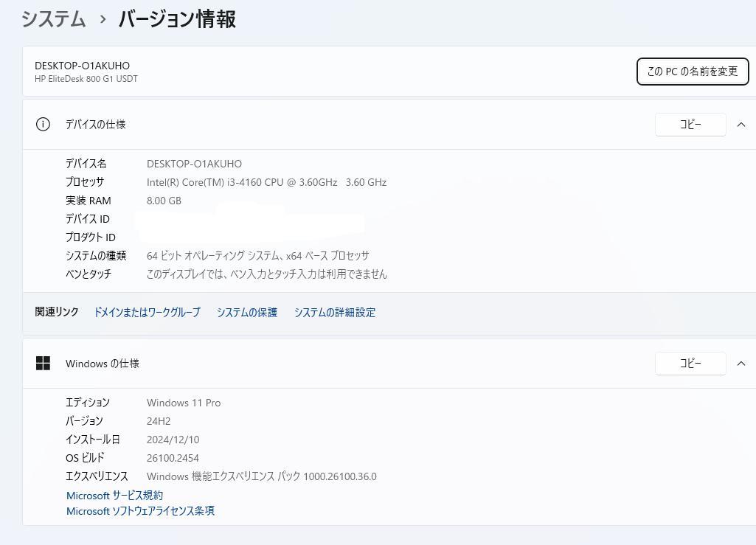The width and height of the screenshot is (756, 545).
Task: Click the breadcrumb arrow between システム and バージョン情報
Action: click(103, 20)
